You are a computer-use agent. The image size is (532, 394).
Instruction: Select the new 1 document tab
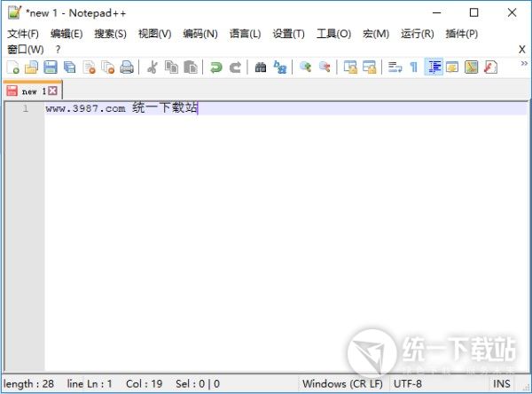(x=32, y=91)
